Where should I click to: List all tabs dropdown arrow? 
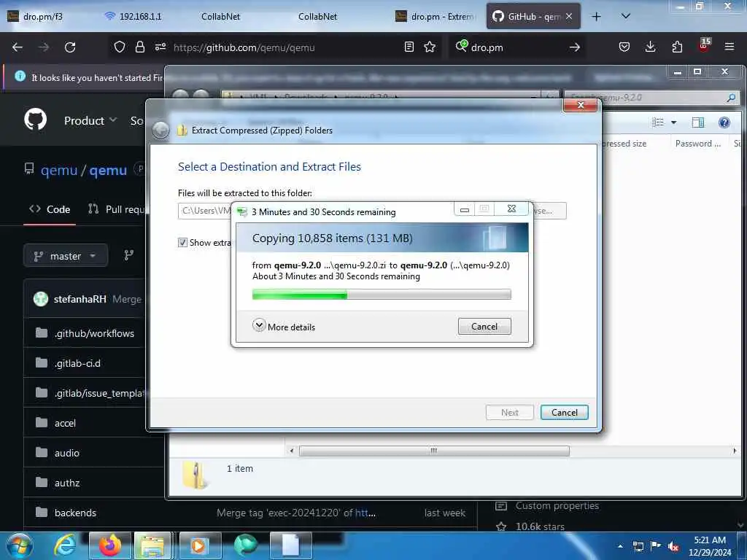click(626, 17)
